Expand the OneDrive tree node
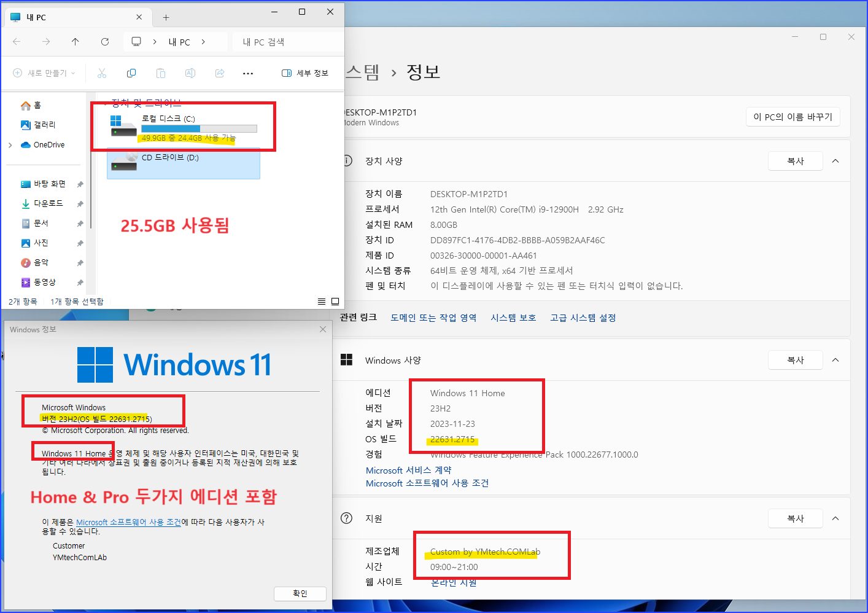This screenshot has width=868, height=613. point(10,145)
